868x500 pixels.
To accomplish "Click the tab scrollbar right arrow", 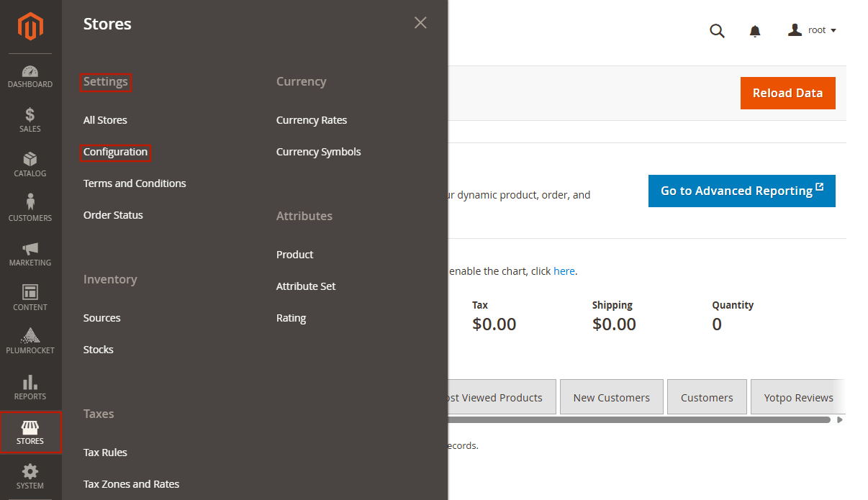I will [x=840, y=419].
